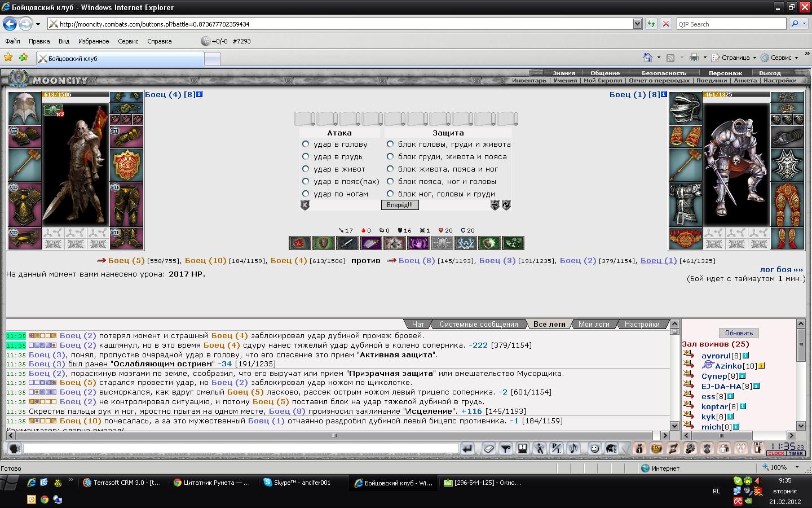Use the green shield combat technique icon
This screenshot has width=812, height=508.
point(324,243)
